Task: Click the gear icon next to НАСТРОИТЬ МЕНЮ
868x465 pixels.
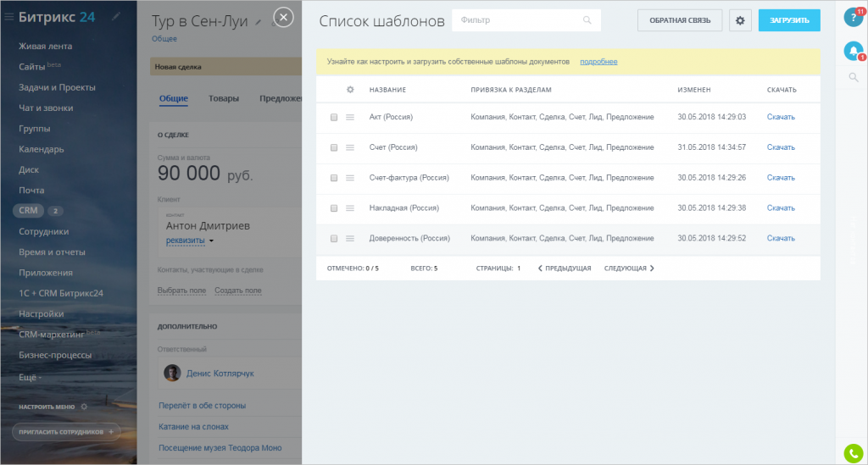Action: coord(84,407)
